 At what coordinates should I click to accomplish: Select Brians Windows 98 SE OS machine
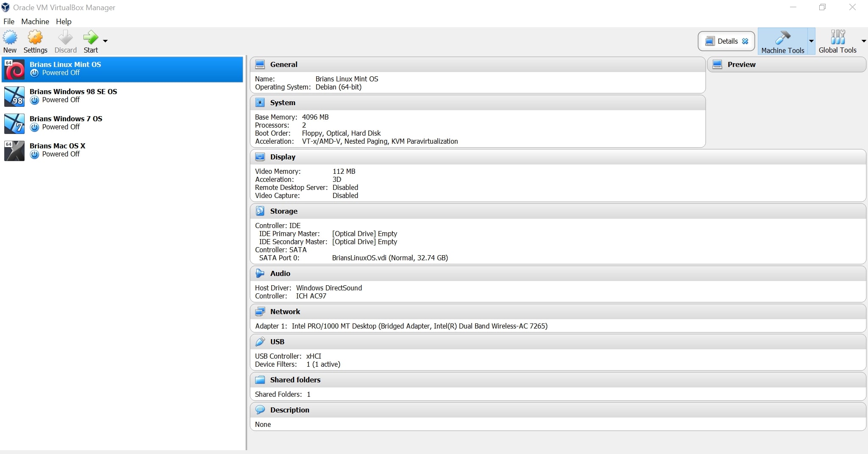122,96
